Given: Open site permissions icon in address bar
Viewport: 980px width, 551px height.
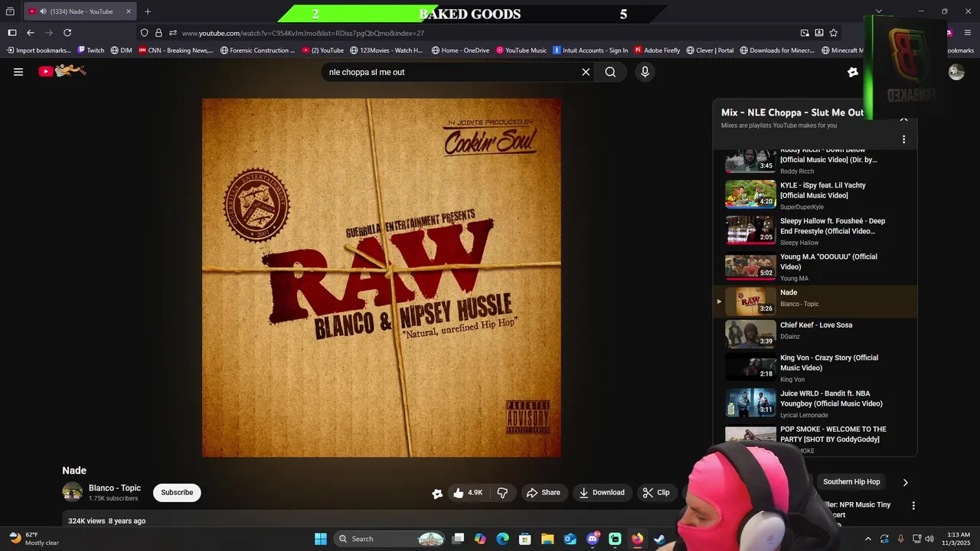Looking at the screenshot, I should click(x=173, y=33).
